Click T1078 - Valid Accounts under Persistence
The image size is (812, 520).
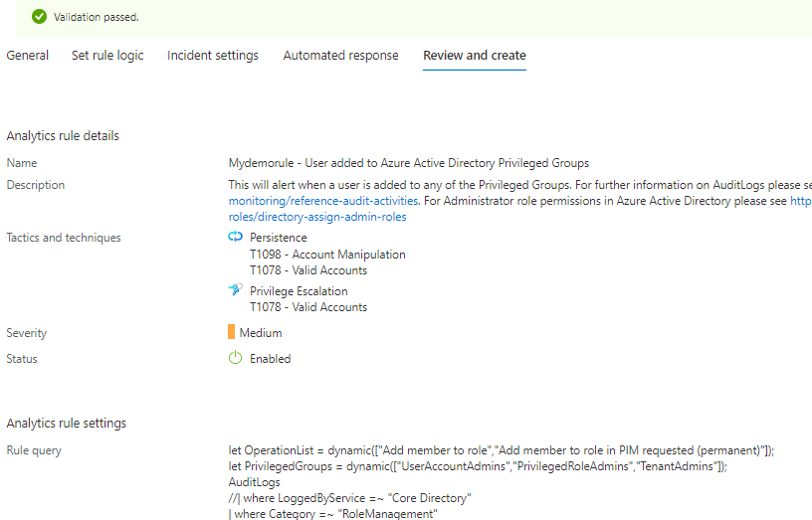coord(308,270)
